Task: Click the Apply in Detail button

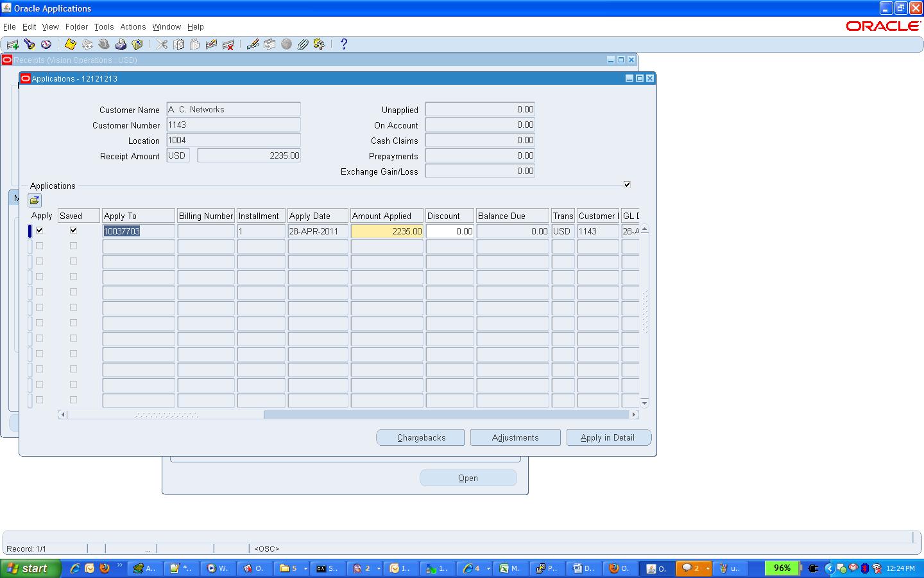Action: pyautogui.click(x=608, y=437)
